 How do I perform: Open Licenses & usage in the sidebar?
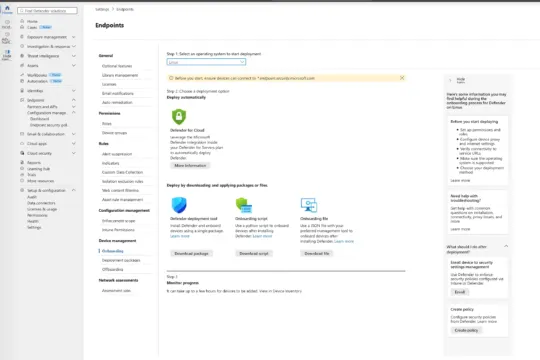(x=42, y=209)
